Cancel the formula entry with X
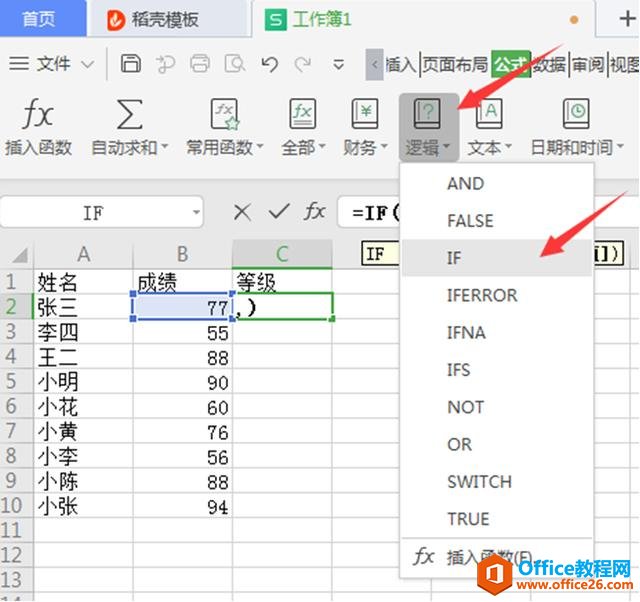The image size is (640, 602). (x=242, y=212)
